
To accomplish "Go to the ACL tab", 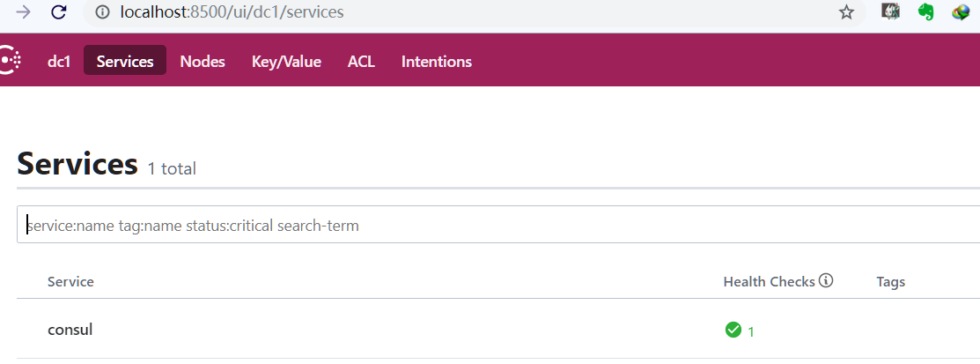I will (x=361, y=62).
